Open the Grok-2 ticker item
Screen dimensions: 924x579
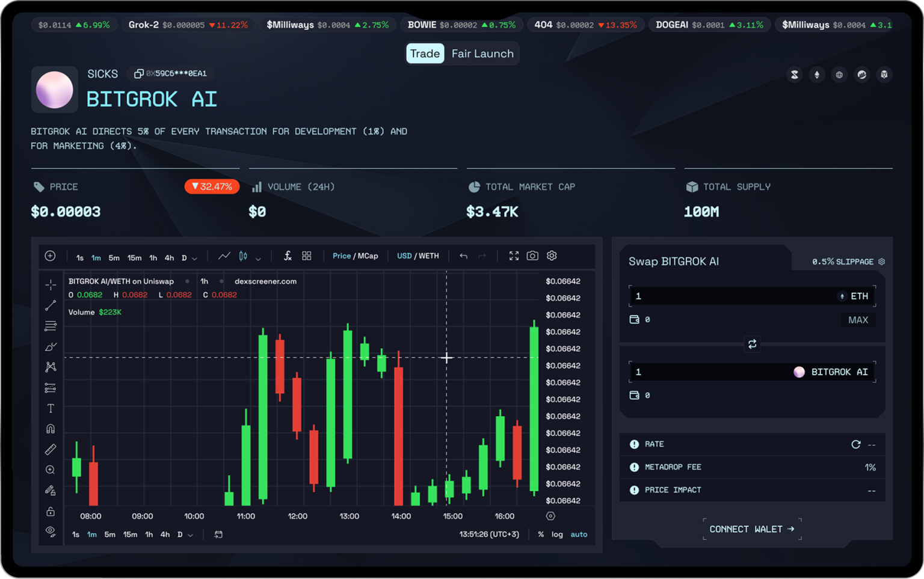point(188,25)
